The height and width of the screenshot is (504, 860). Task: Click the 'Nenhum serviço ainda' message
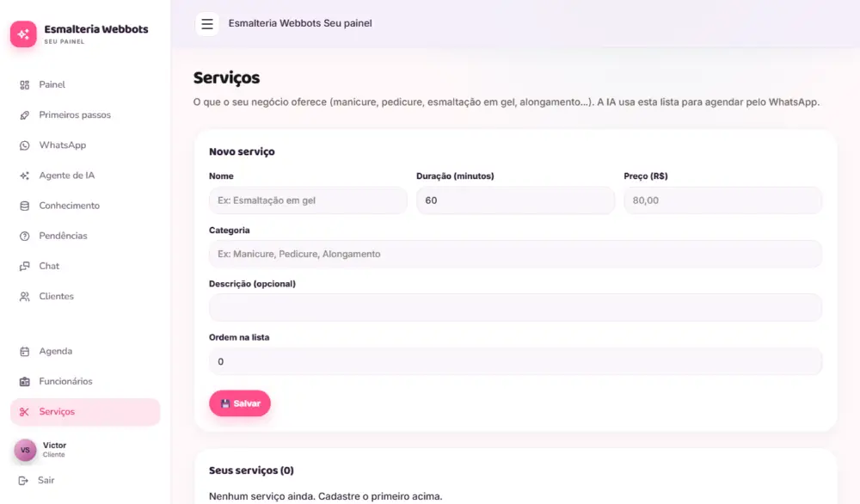(x=325, y=496)
